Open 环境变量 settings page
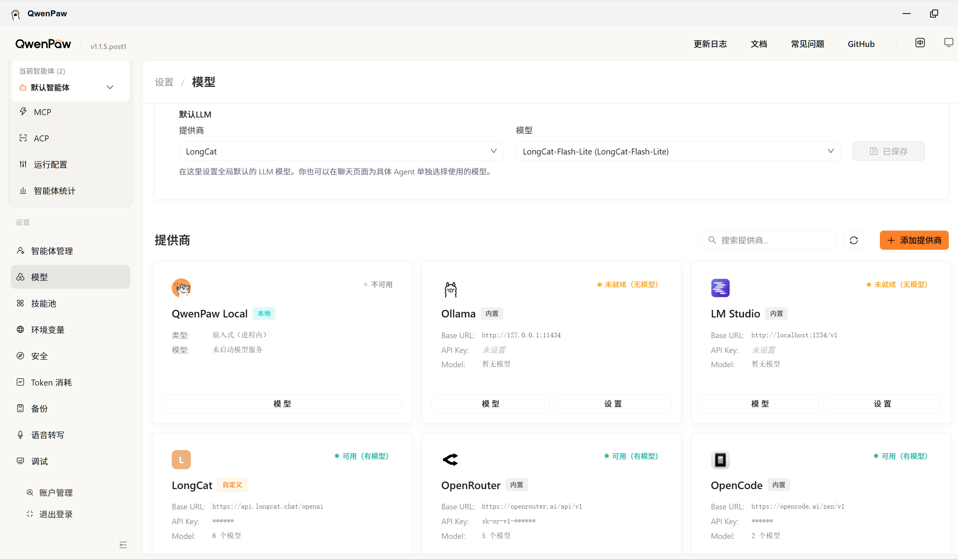Screen dimensions: 958x560 pyautogui.click(x=71, y=329)
